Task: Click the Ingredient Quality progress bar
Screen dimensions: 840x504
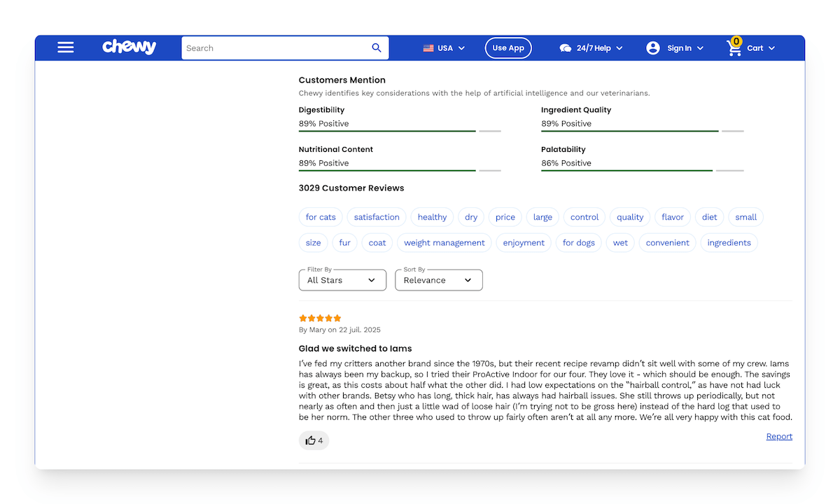Action: pyautogui.click(x=643, y=131)
